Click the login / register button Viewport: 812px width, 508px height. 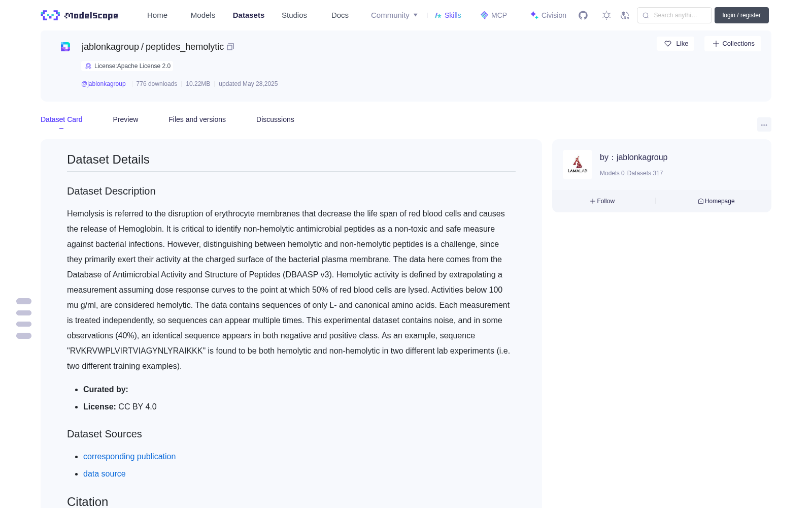pyautogui.click(x=741, y=15)
